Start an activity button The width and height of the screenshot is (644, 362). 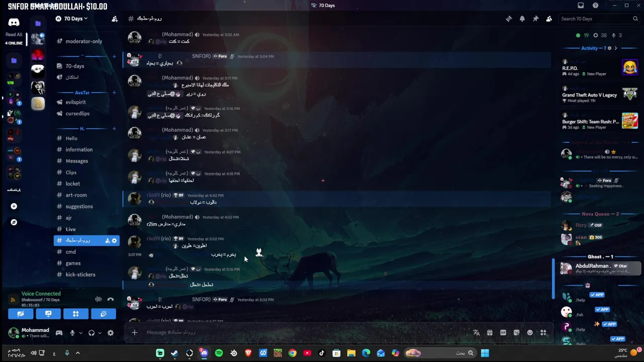click(75, 314)
